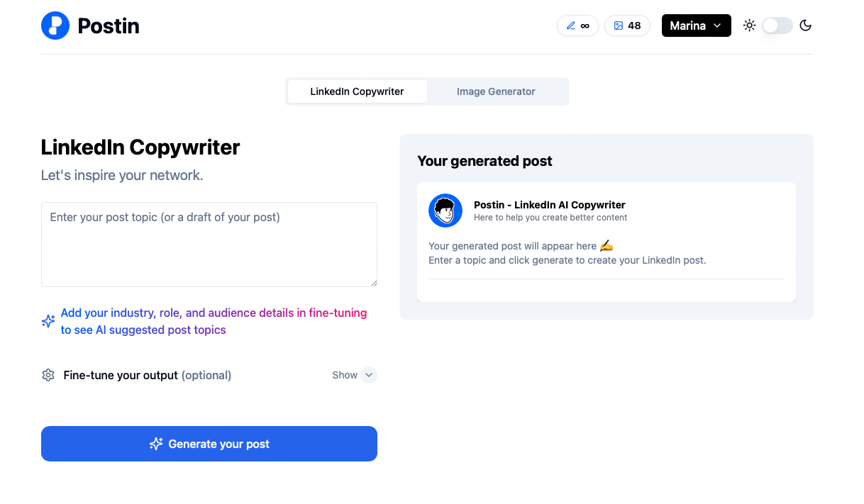
Task: Click the image credits icon showing 48
Action: tap(619, 26)
